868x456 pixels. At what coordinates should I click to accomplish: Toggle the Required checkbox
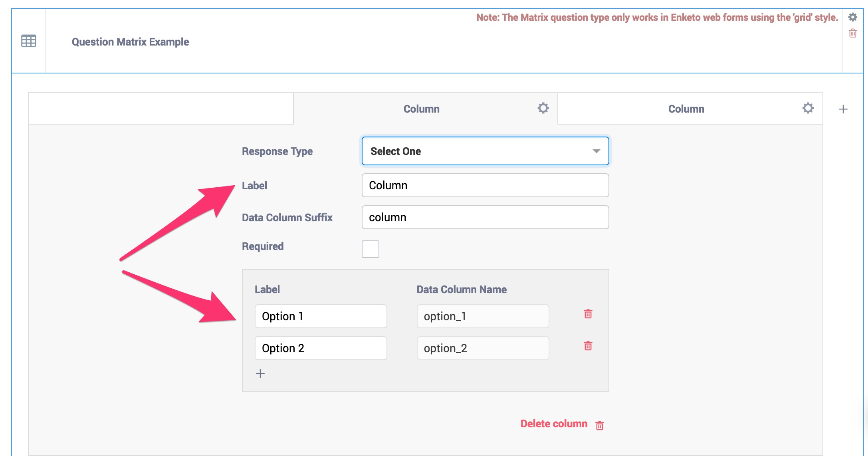pyautogui.click(x=370, y=249)
